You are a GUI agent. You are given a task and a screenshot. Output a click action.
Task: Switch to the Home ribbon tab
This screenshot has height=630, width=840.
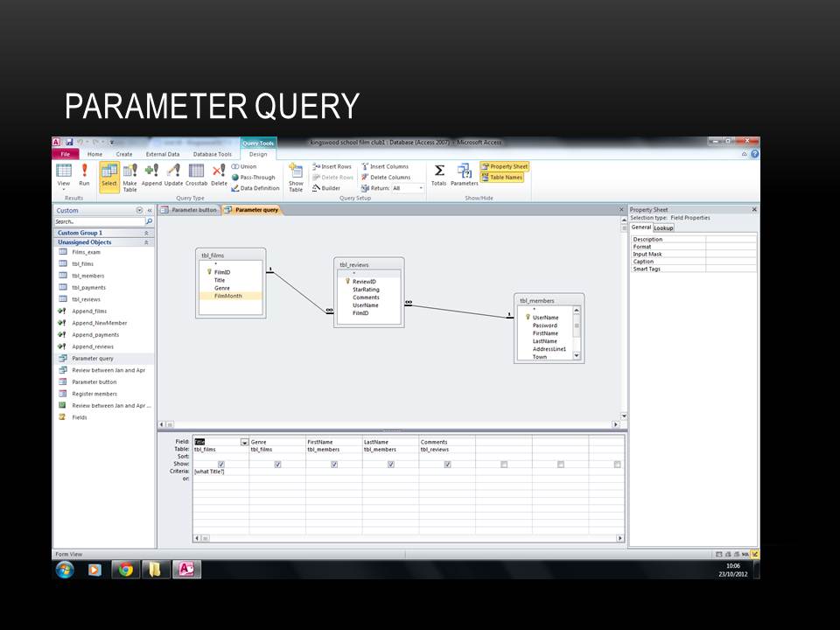coord(94,154)
